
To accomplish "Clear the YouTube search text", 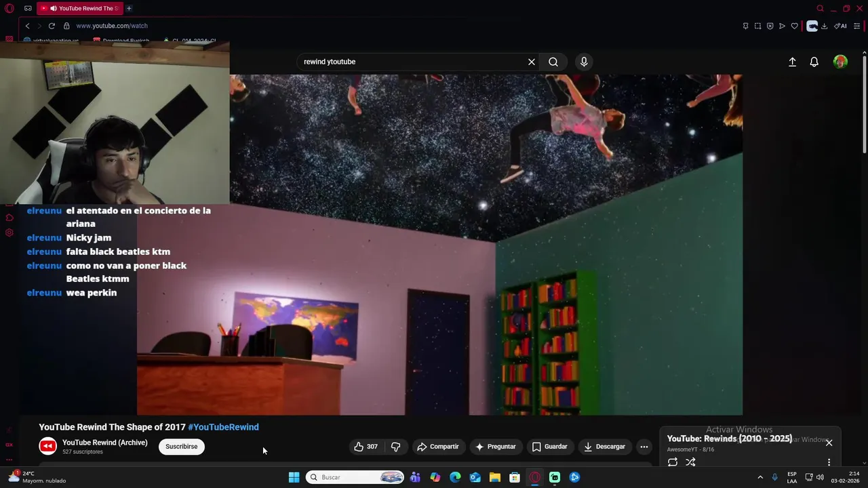I will click(532, 62).
